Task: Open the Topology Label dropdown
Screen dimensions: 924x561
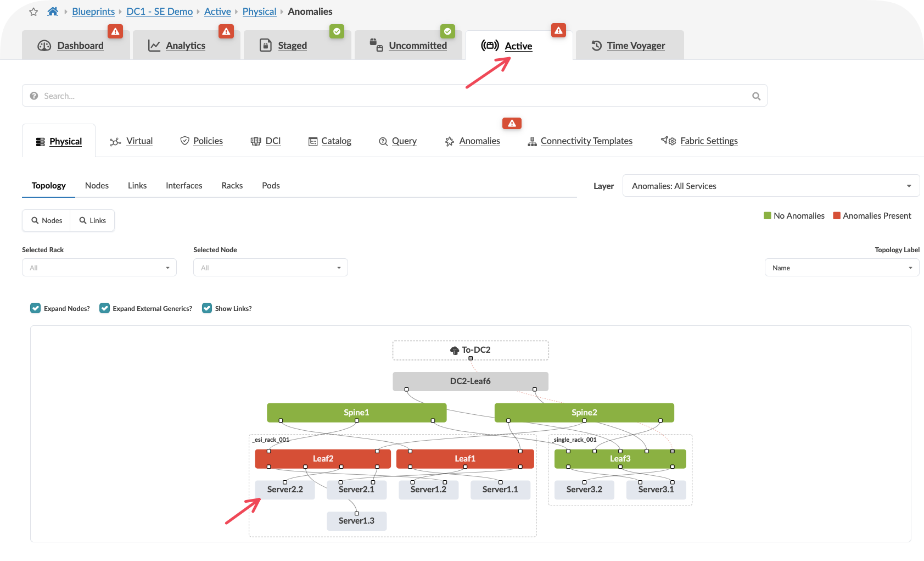Action: (841, 268)
